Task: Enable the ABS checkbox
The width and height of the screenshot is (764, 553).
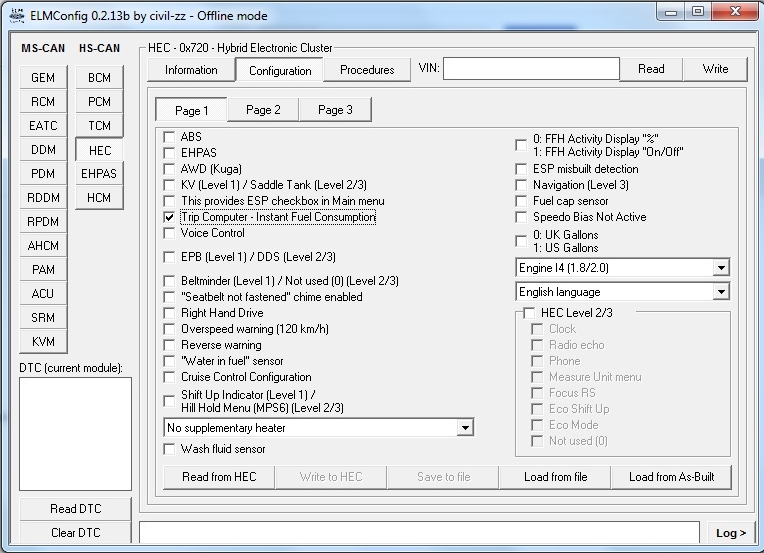Action: [x=170, y=137]
